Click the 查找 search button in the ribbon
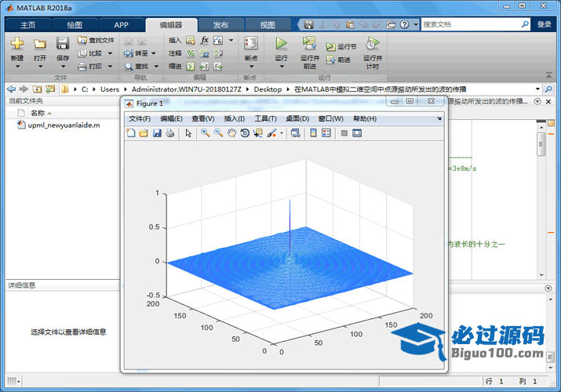 pyautogui.click(x=137, y=66)
